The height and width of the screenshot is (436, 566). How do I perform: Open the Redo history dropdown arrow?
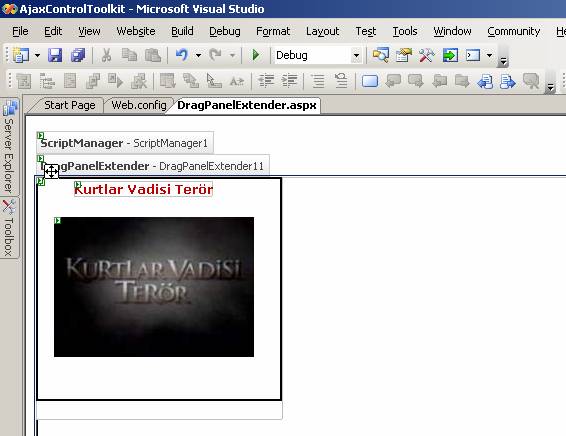click(232, 55)
